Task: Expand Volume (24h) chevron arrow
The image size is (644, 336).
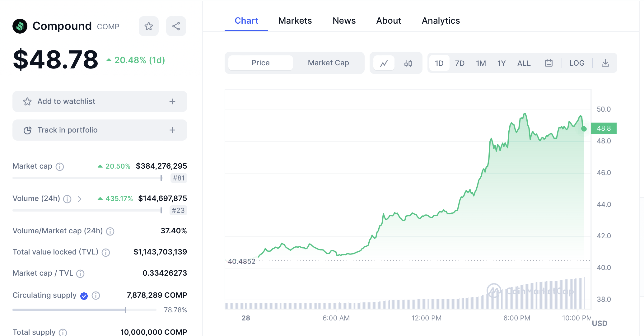Action: 80,199
